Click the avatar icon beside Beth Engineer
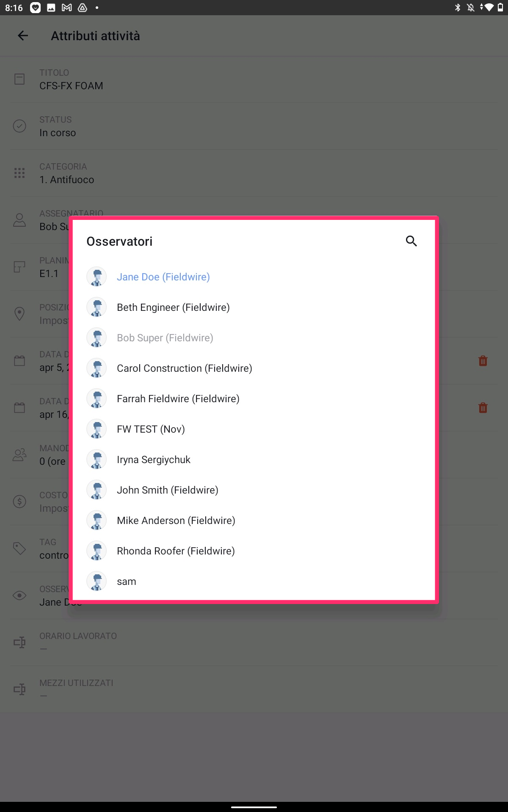508x812 pixels. pyautogui.click(x=97, y=307)
